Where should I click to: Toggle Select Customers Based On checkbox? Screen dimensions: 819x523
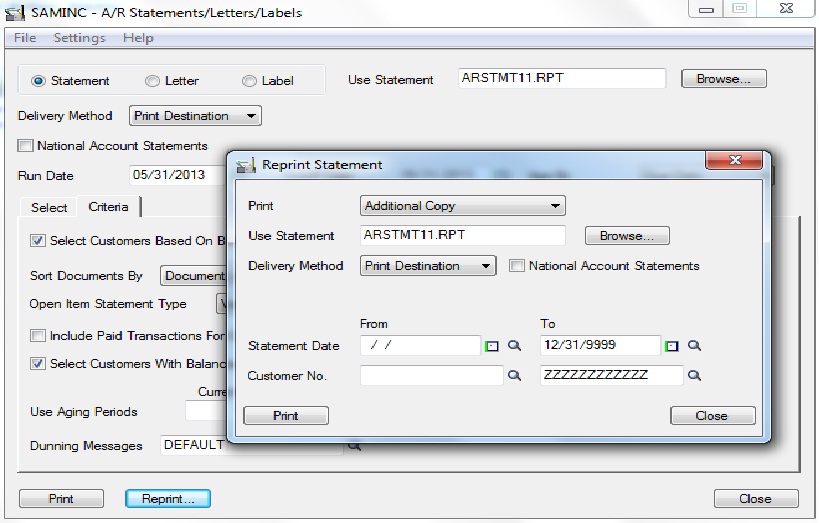(x=38, y=241)
